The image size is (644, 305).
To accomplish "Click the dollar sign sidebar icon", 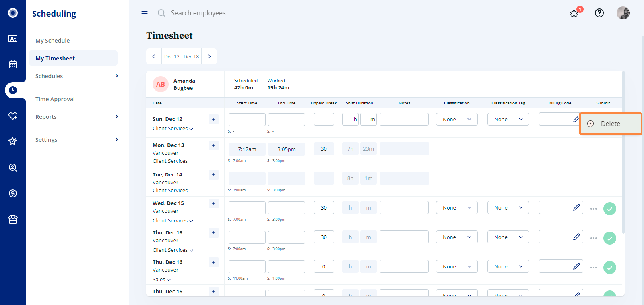I will tap(13, 193).
